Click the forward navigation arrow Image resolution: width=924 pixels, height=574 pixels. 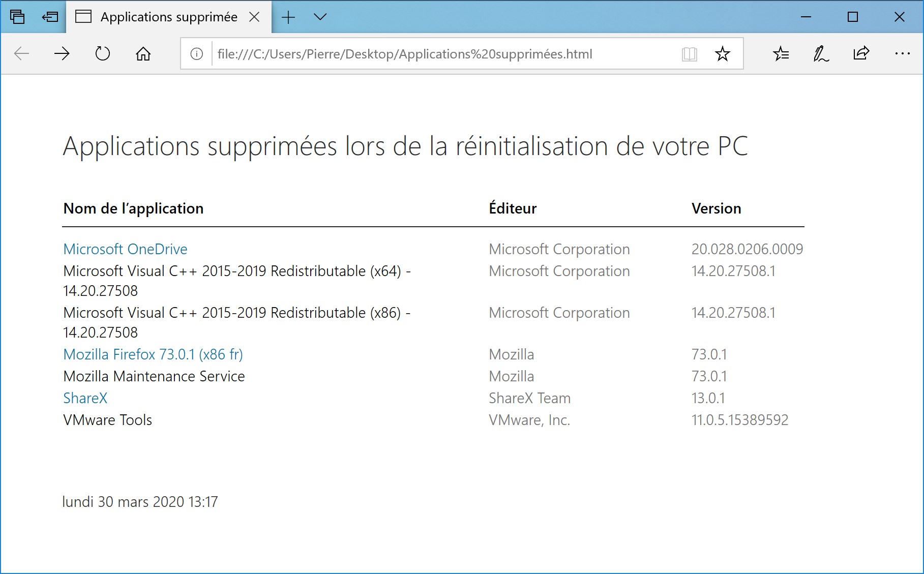pyautogui.click(x=62, y=53)
